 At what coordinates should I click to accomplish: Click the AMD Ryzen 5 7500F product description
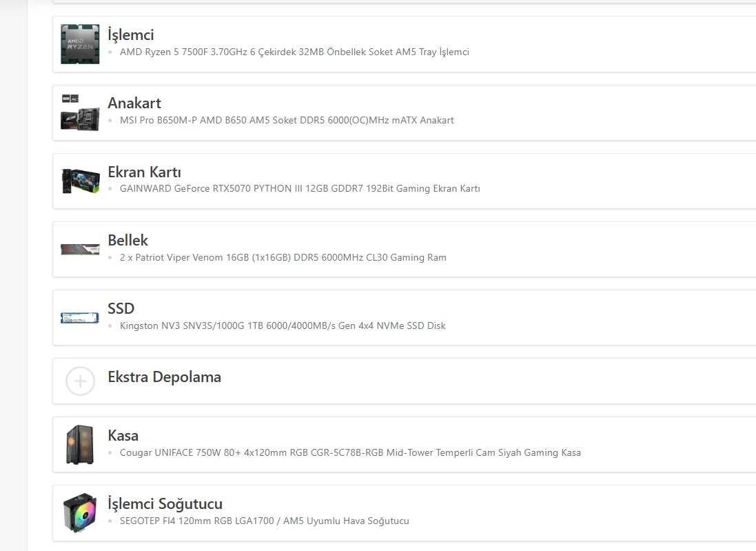click(294, 52)
